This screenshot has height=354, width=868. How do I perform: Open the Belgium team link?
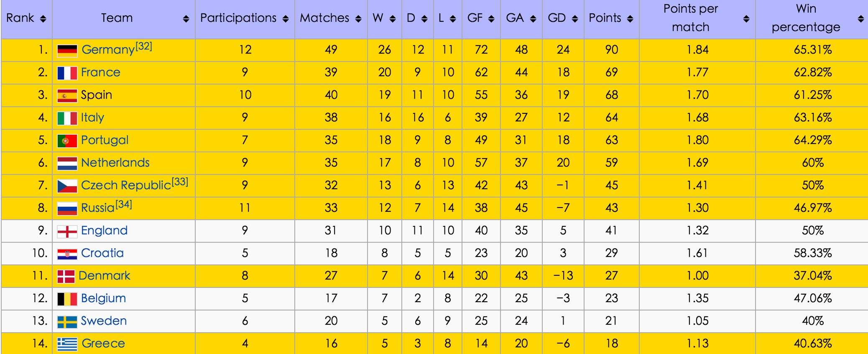(104, 298)
